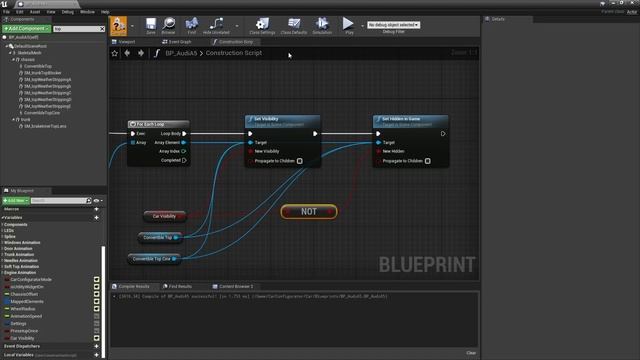Toggle WheelRadius variable visibility eye
The image size is (640, 360).
pos(97,309)
